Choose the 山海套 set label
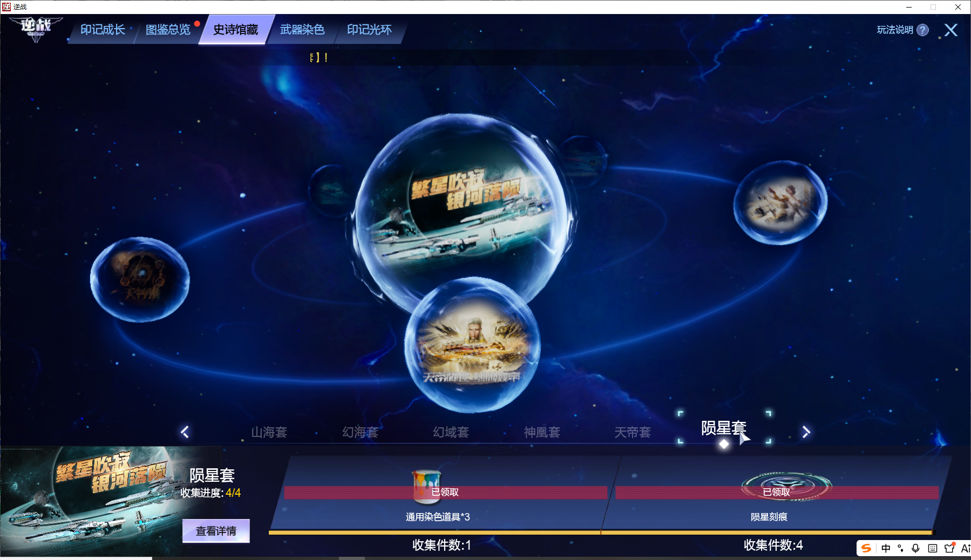The image size is (971, 560). pos(269,432)
